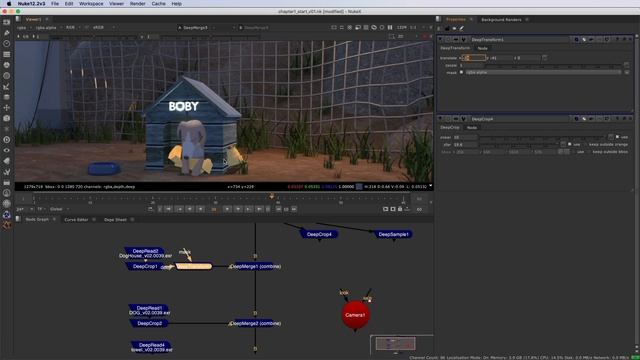Select the DeepMerge1 (combine) node
Viewport: 640px width, 360px height.
pyautogui.click(x=256, y=266)
